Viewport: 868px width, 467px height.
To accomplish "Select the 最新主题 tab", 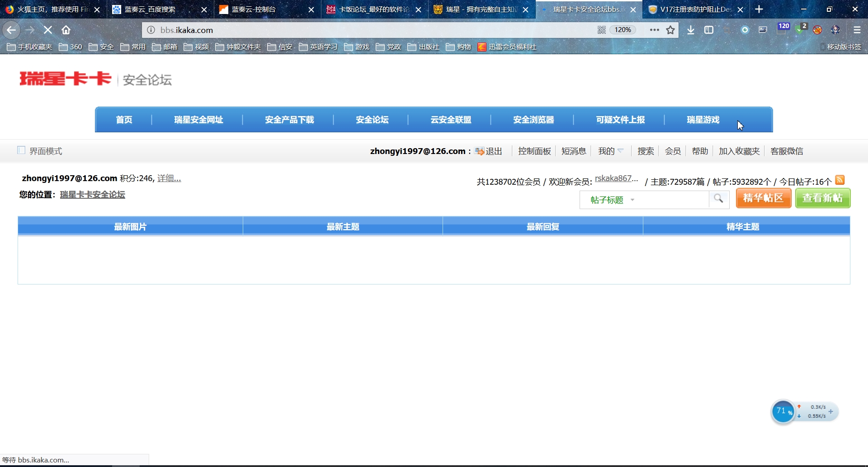I will [x=343, y=226].
